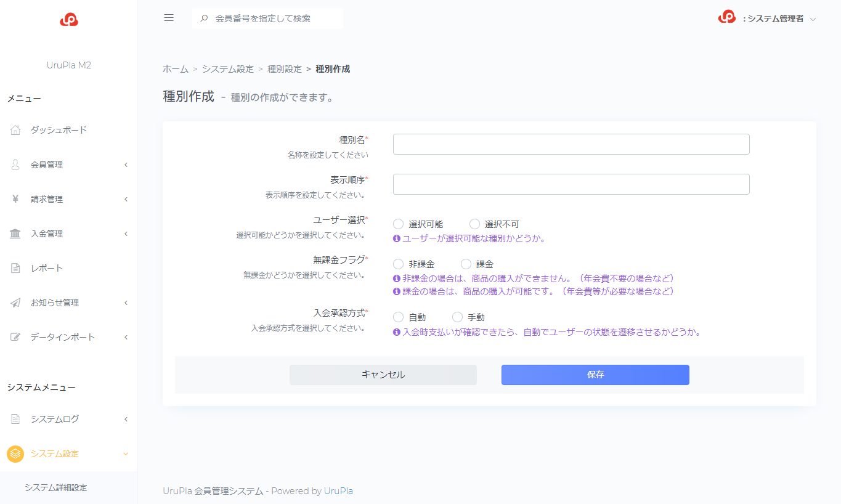Click the dashboard home icon
The width and height of the screenshot is (841, 504).
[x=16, y=130]
